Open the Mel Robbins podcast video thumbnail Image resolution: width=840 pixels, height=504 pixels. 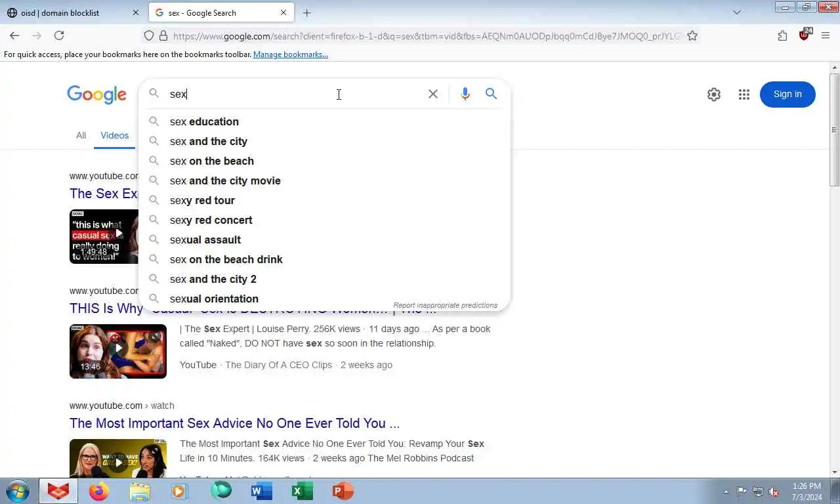pos(118,458)
